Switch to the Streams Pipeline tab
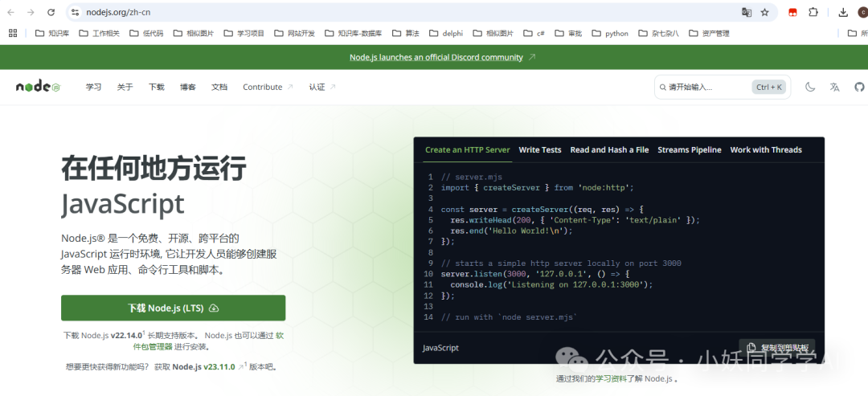 point(690,150)
